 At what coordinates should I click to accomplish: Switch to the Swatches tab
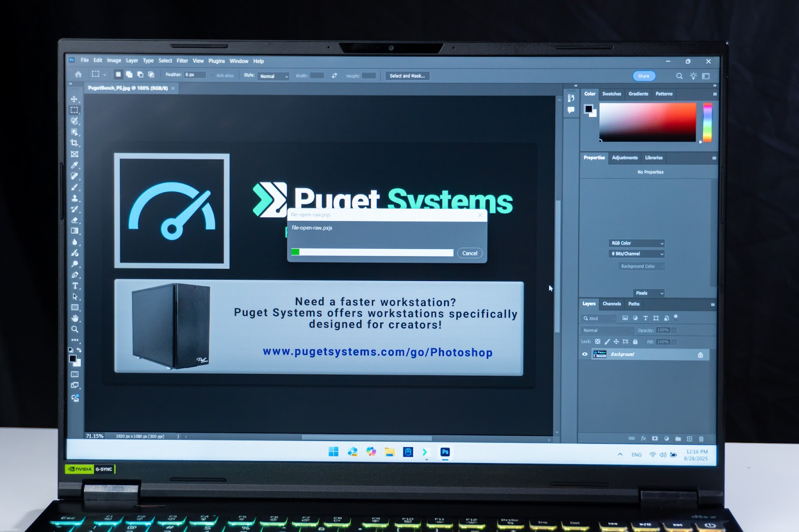(x=612, y=94)
